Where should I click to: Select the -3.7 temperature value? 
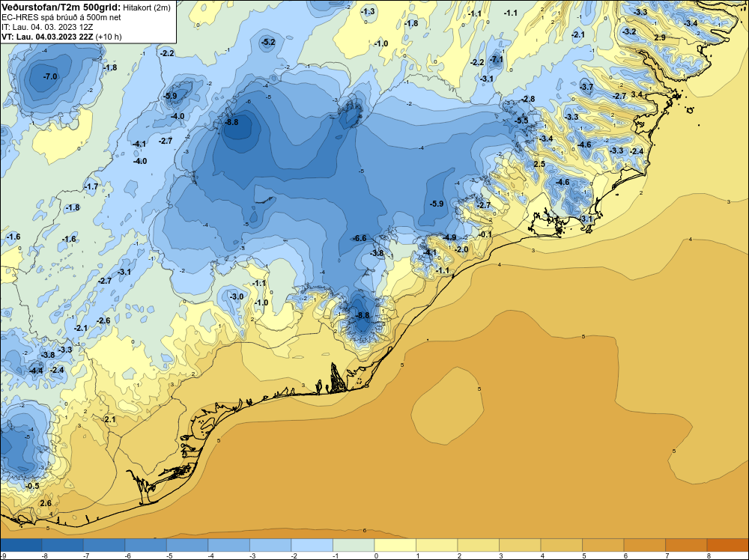586,87
